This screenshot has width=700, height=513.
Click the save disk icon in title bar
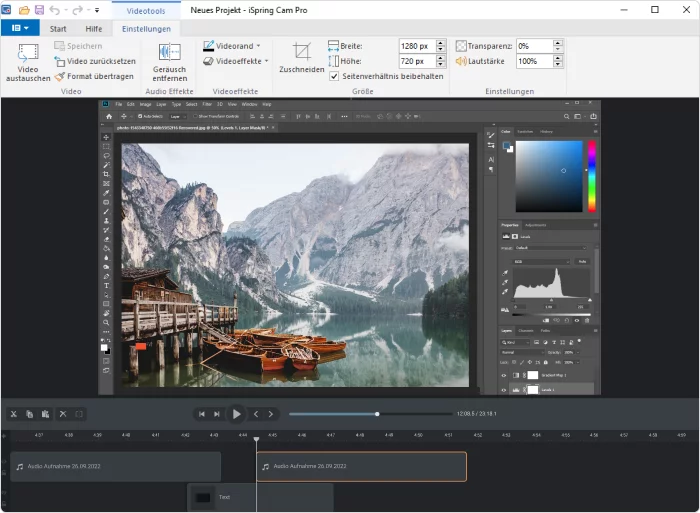(x=39, y=10)
